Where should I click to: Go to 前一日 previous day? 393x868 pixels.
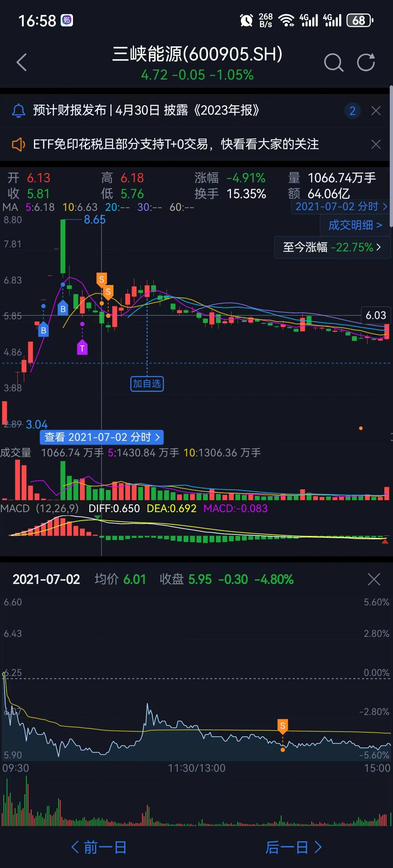pyautogui.click(x=99, y=847)
